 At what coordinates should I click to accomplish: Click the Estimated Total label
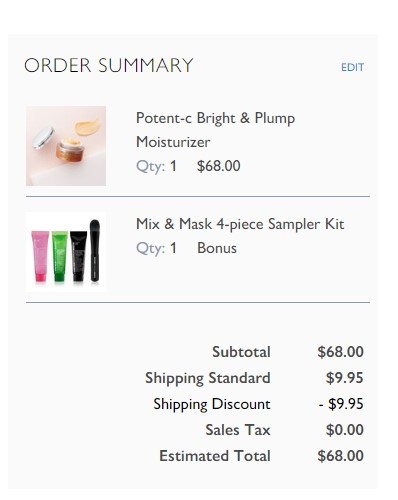point(215,456)
